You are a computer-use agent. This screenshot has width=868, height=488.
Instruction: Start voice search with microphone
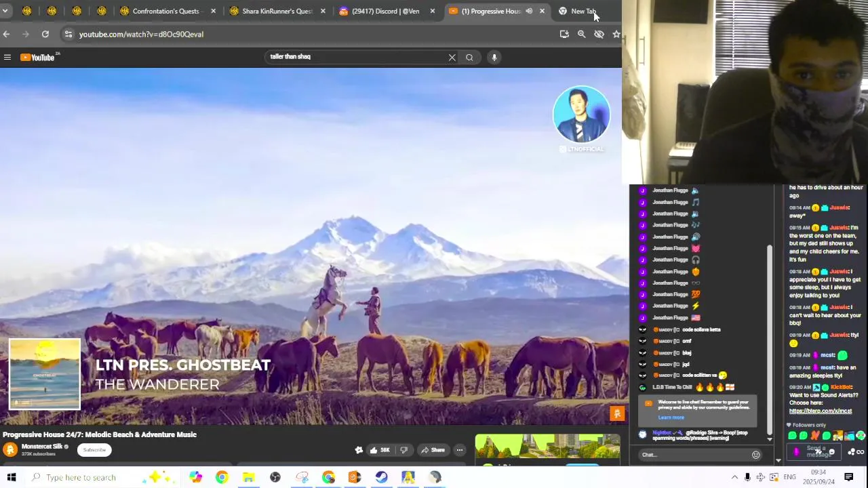(x=494, y=58)
